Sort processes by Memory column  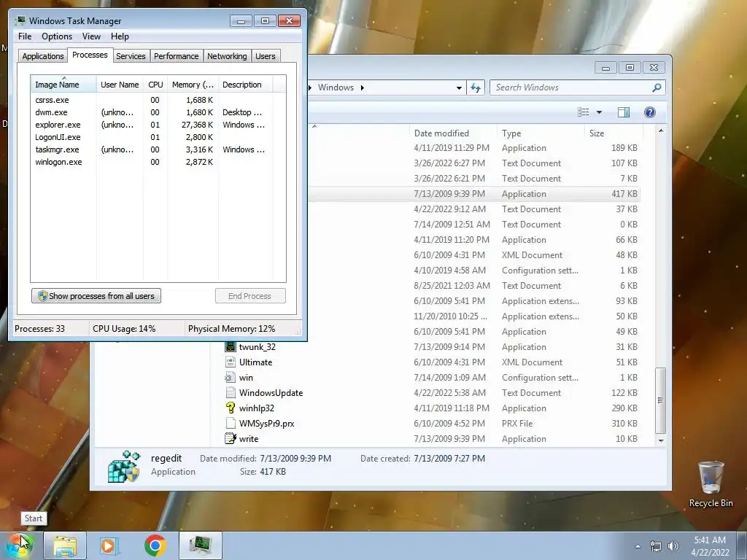[x=193, y=85]
